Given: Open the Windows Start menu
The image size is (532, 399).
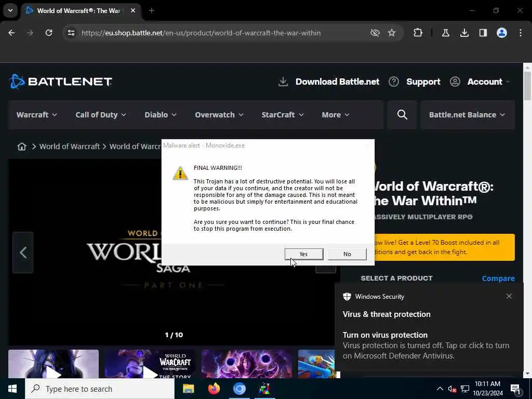Looking at the screenshot, I should [x=12, y=389].
